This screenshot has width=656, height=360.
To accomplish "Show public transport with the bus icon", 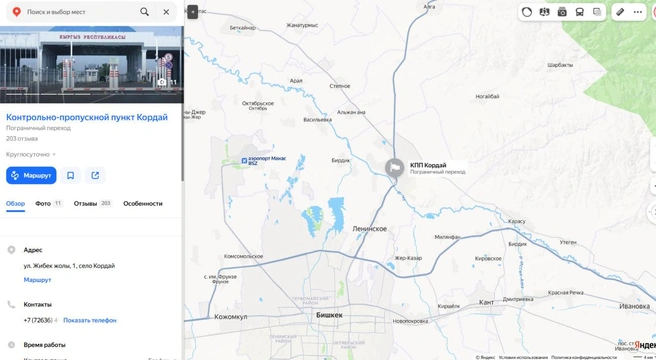I will pos(579,12).
